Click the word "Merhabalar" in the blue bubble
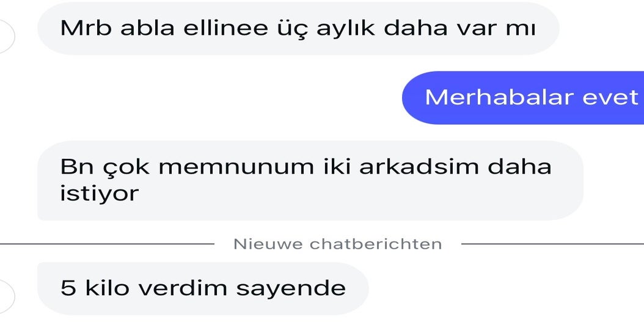The height and width of the screenshot is (322, 644). pos(491,97)
